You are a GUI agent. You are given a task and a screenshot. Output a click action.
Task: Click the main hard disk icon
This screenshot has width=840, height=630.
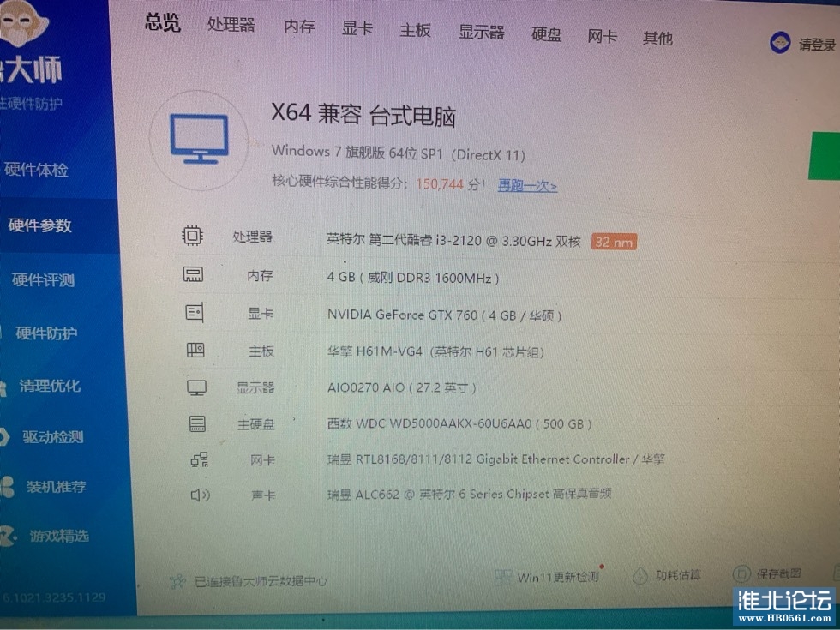point(198,423)
